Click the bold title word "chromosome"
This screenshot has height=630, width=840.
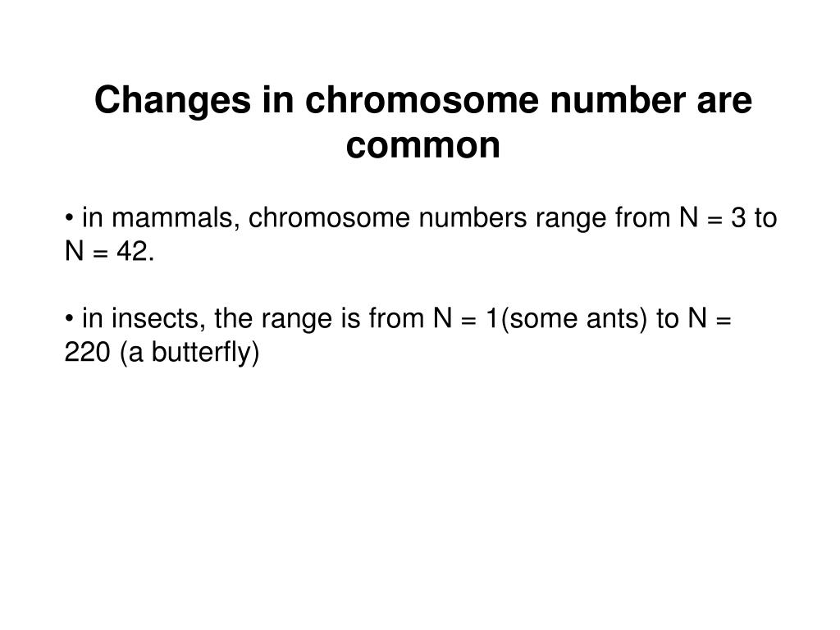coord(422,99)
